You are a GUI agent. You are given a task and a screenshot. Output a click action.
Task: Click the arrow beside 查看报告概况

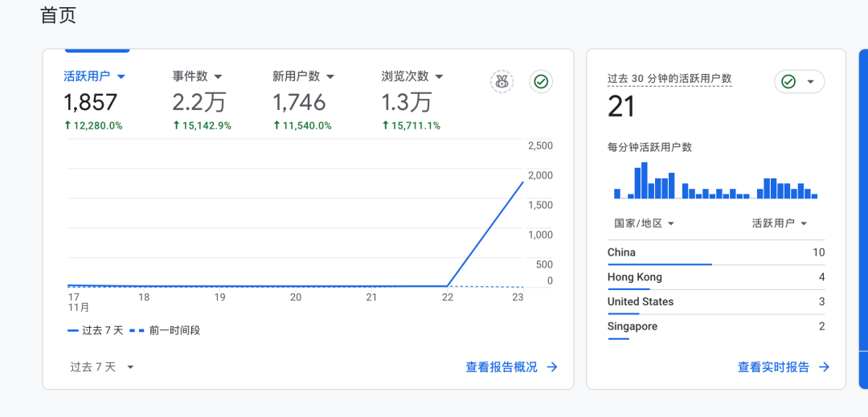[x=552, y=366]
